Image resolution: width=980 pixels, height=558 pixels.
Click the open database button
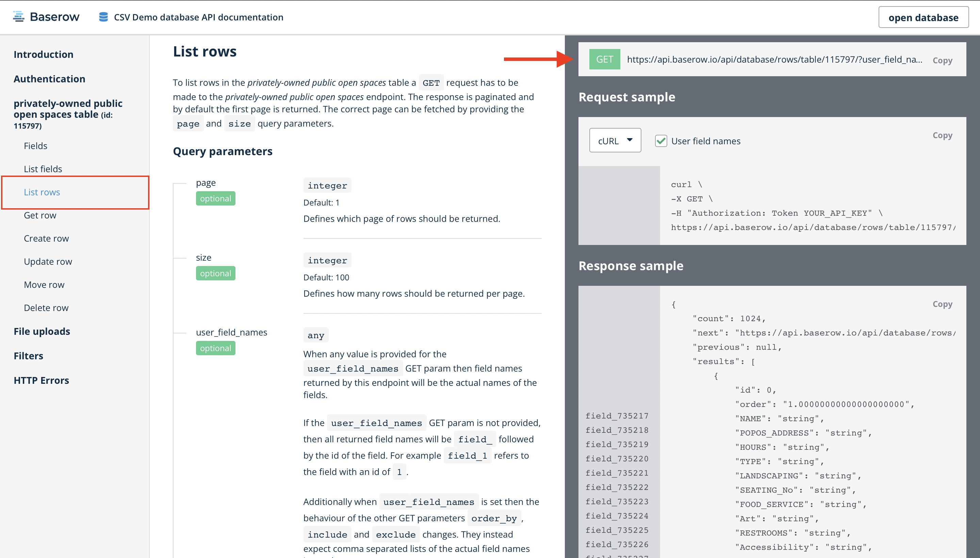click(x=923, y=18)
